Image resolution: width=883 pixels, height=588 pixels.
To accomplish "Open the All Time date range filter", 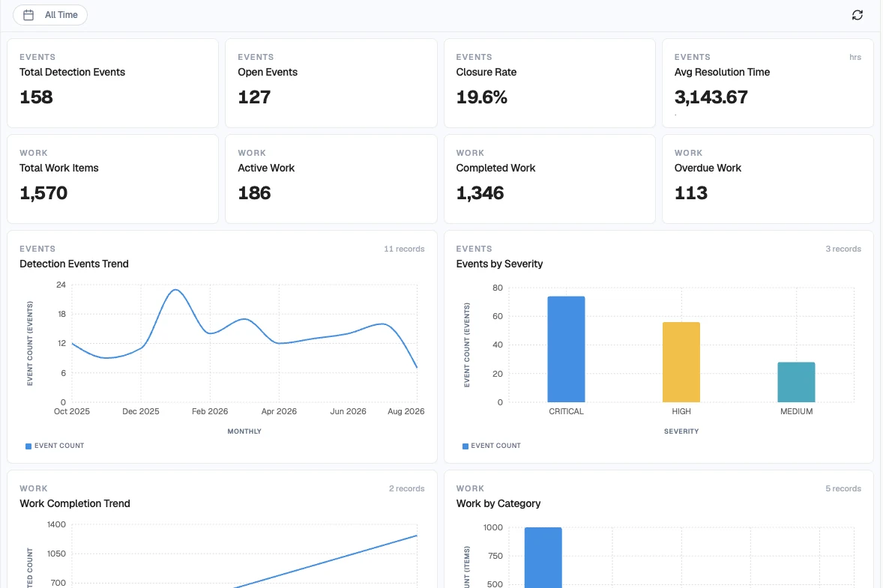I will pos(50,15).
